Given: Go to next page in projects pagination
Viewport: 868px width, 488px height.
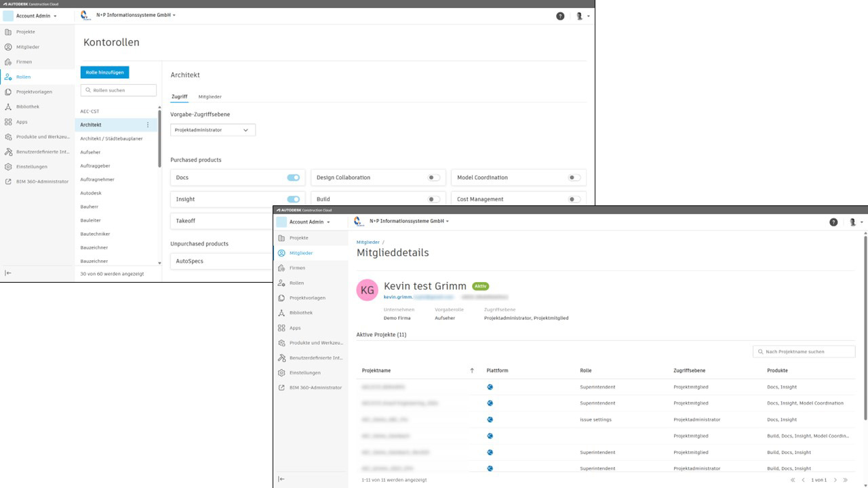Looking at the screenshot, I should point(835,480).
